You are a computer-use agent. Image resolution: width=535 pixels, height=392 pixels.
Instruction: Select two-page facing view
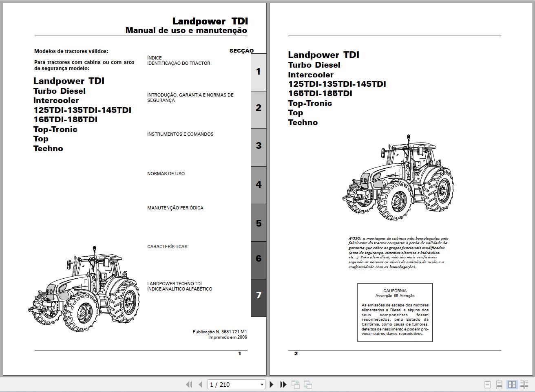pyautogui.click(x=512, y=384)
